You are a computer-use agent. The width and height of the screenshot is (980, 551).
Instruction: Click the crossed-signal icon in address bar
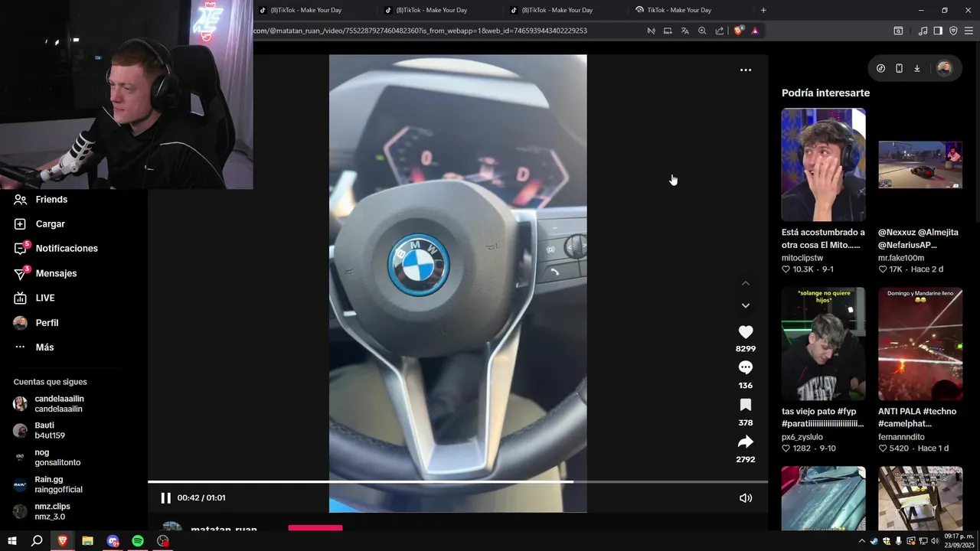point(651,31)
